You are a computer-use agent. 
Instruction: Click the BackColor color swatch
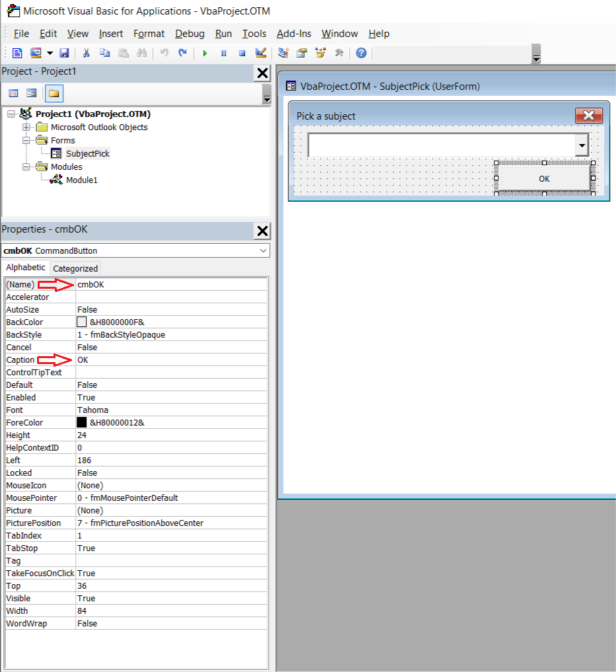(81, 322)
